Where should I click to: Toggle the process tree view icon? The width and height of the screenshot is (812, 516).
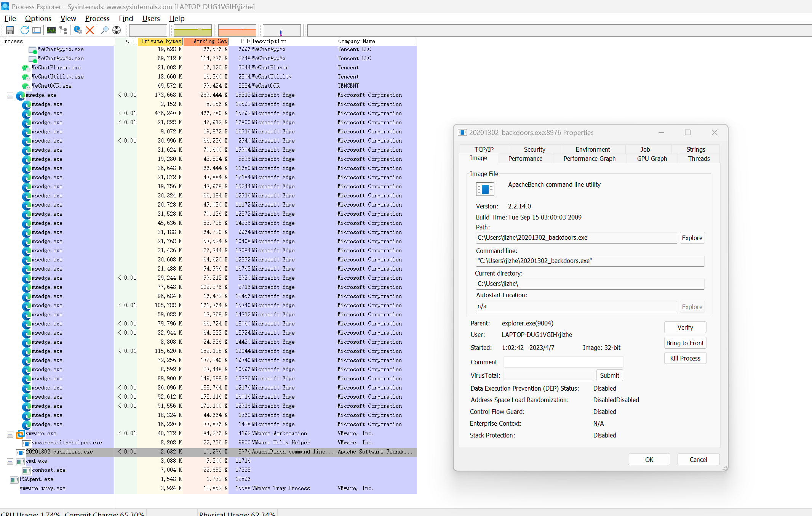pos(63,30)
